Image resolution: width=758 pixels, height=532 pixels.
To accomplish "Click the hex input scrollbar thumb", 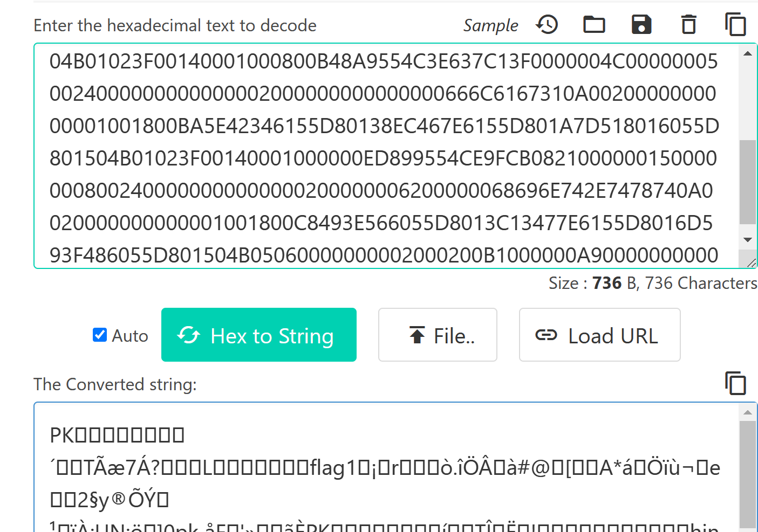I will coord(747,181).
